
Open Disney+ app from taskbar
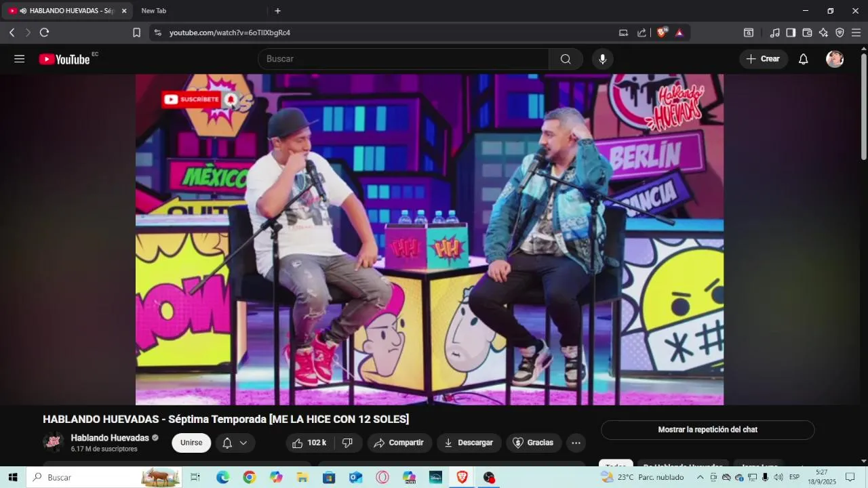pyautogui.click(x=435, y=477)
